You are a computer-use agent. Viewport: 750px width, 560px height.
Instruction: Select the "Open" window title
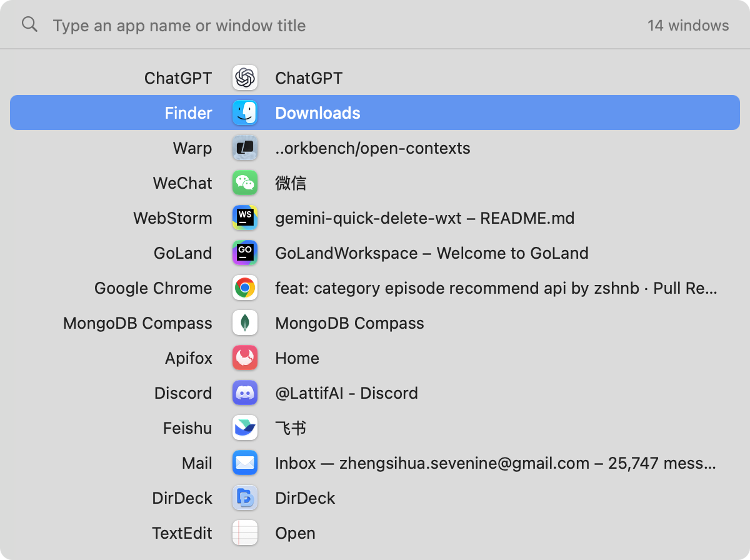pyautogui.click(x=296, y=533)
